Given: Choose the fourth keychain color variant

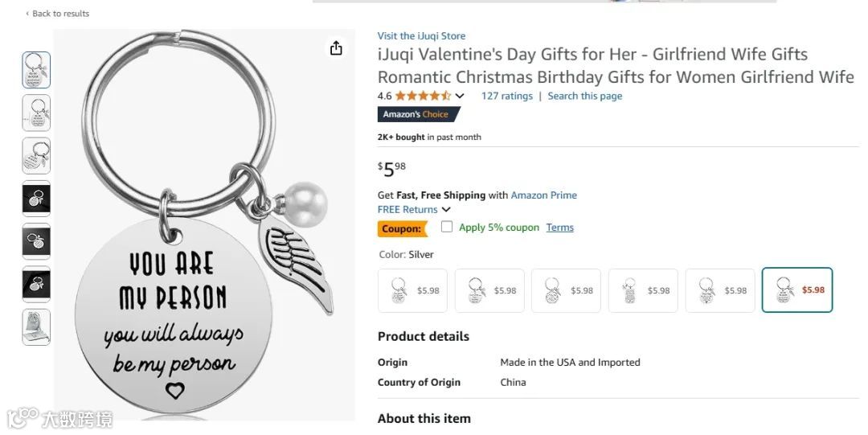Looking at the screenshot, I should click(x=643, y=290).
